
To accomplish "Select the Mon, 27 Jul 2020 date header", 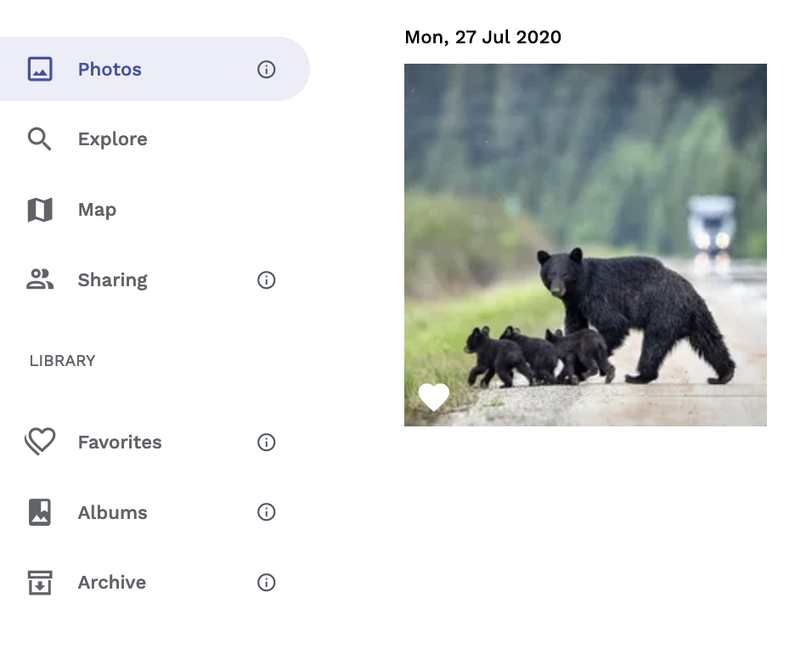I will [x=482, y=37].
